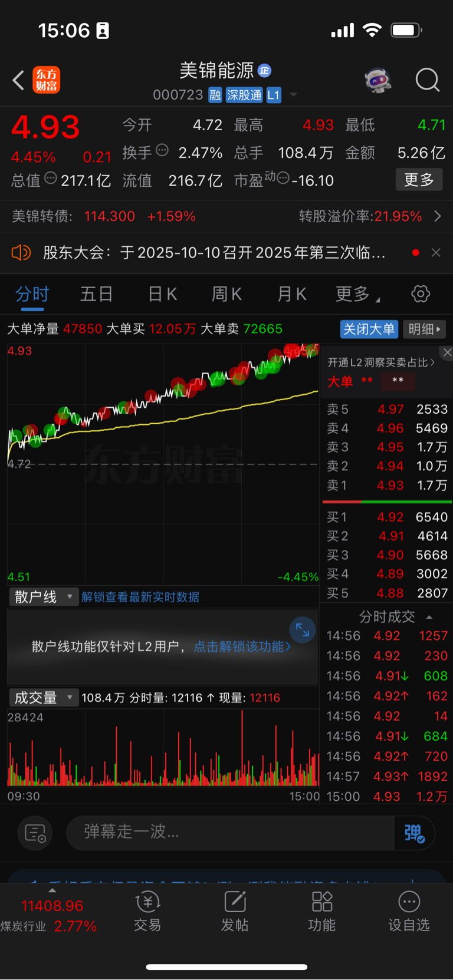Select 买3 order at 4.90
The image size is (453, 980).
[x=387, y=555]
